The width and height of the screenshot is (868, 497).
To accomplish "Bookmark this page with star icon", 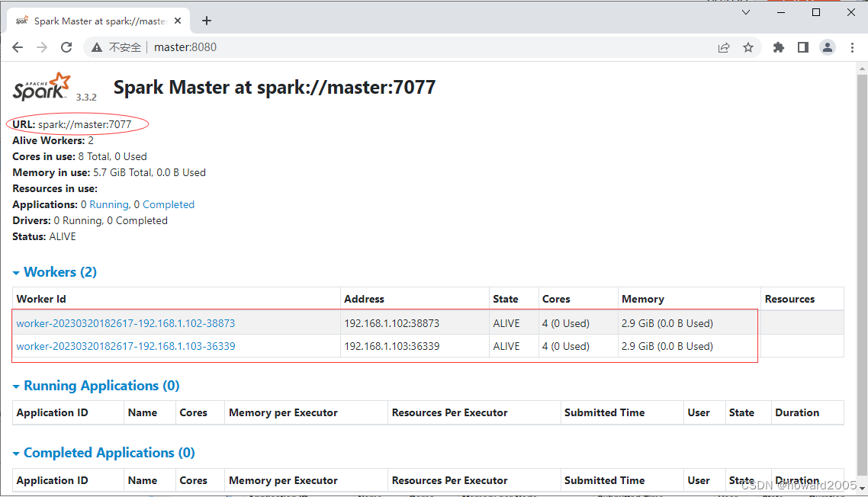I will pyautogui.click(x=748, y=47).
